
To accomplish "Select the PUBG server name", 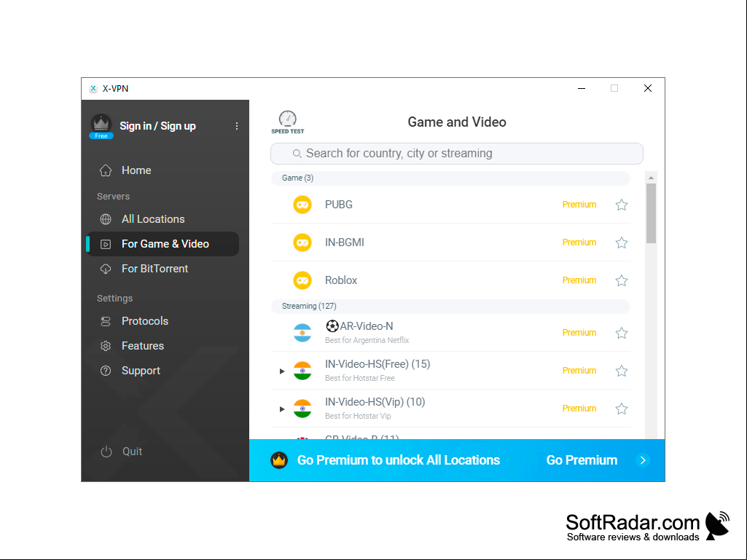I will pos(339,205).
